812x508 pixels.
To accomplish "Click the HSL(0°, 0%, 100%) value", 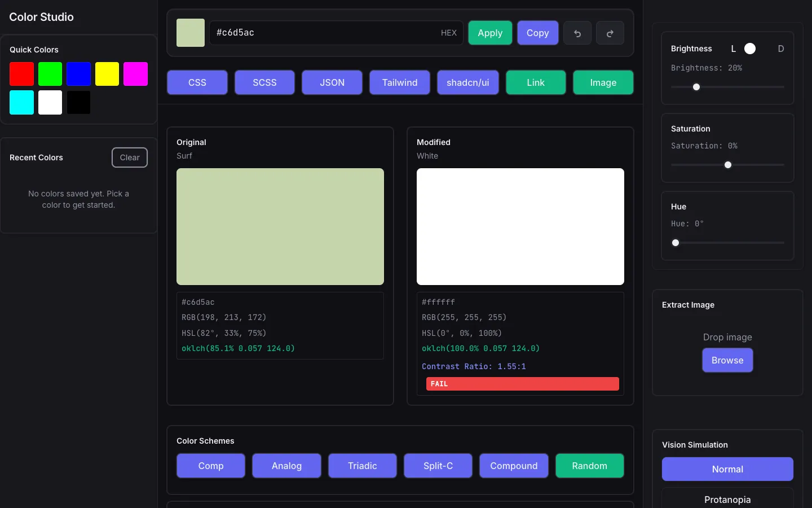I will [462, 333].
